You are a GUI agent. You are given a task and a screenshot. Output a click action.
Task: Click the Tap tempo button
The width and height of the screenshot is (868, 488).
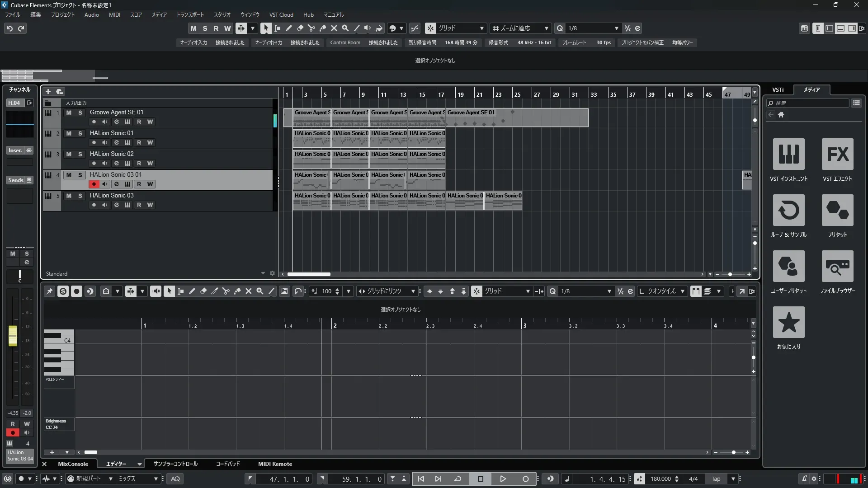point(716,479)
